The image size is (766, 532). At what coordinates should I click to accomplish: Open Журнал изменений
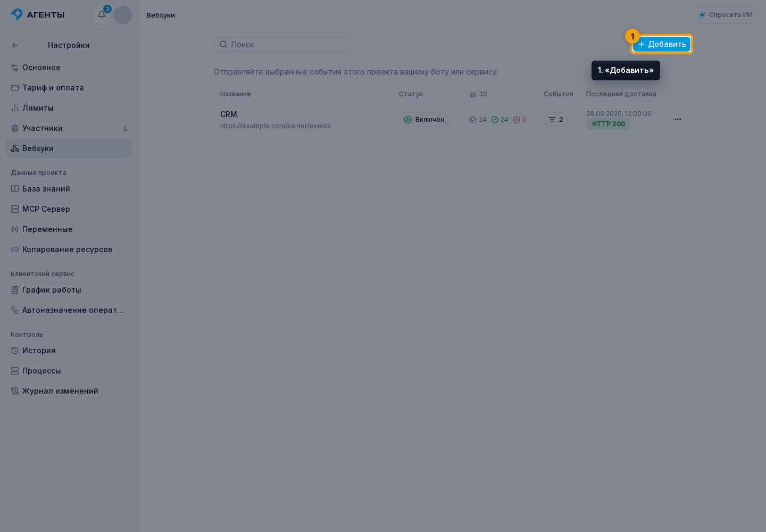click(x=69, y=391)
